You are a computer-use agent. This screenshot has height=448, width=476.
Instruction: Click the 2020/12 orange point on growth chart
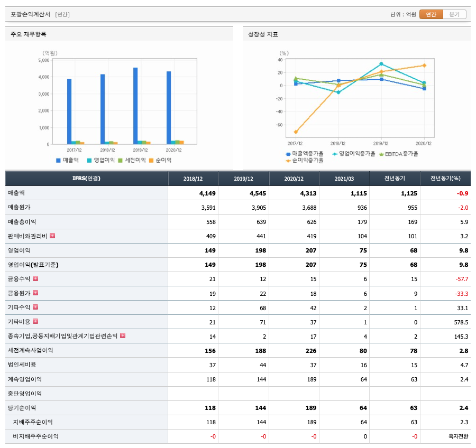(424, 66)
